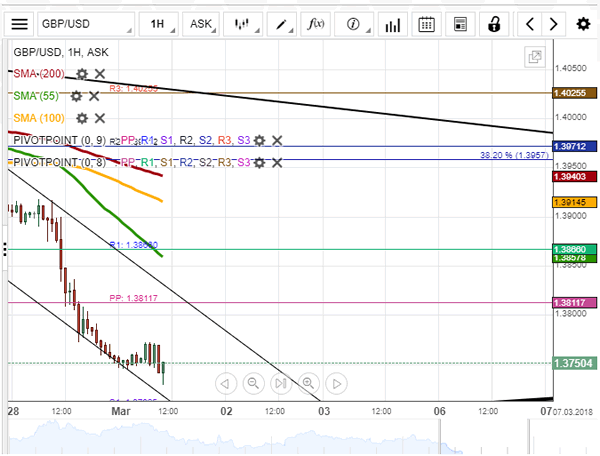The width and height of the screenshot is (600, 456).
Task: Change the 1H timeframe dropdown
Action: (x=159, y=24)
